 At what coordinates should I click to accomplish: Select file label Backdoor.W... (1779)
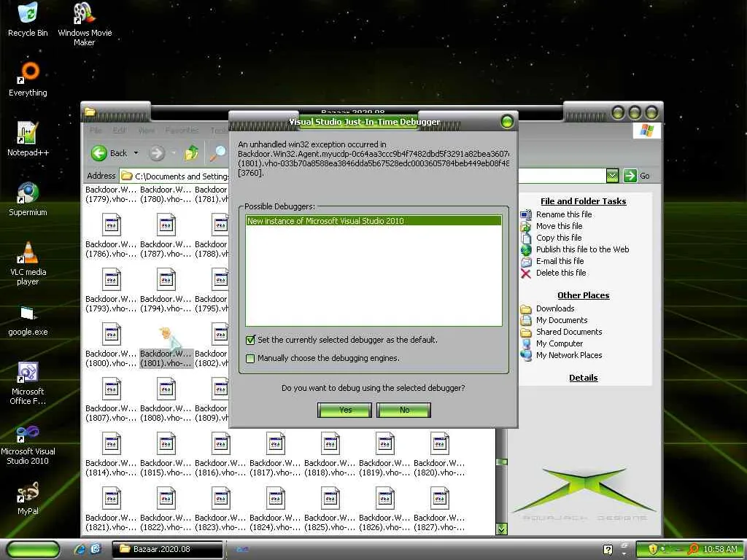111,194
